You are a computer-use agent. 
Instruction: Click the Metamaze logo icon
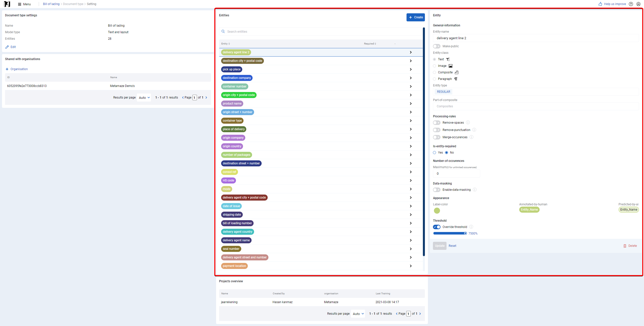7,4
